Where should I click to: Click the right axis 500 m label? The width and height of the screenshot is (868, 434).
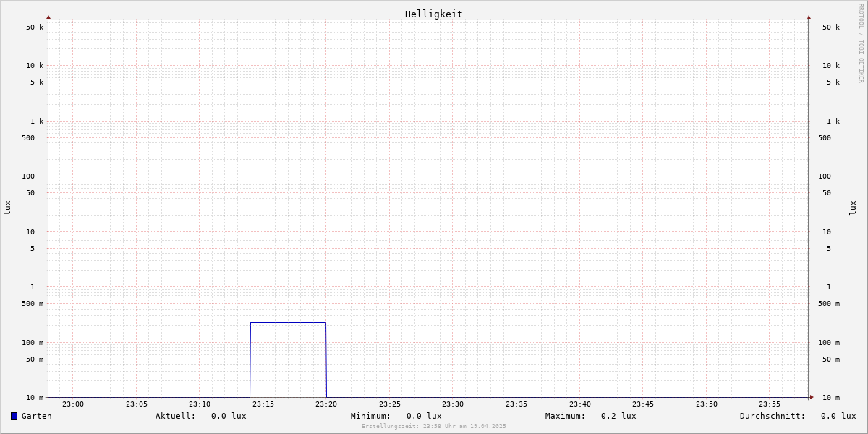[829, 304]
